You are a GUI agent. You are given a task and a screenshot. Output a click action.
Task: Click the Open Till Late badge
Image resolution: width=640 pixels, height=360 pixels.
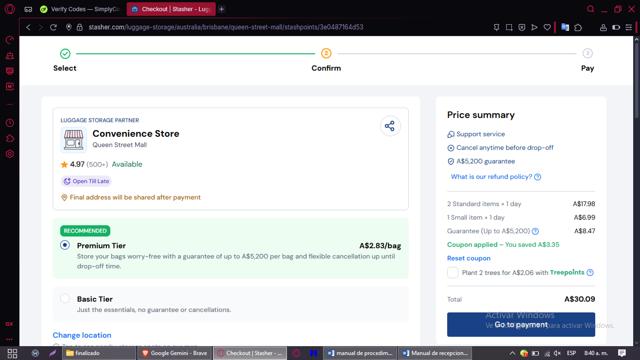86,181
